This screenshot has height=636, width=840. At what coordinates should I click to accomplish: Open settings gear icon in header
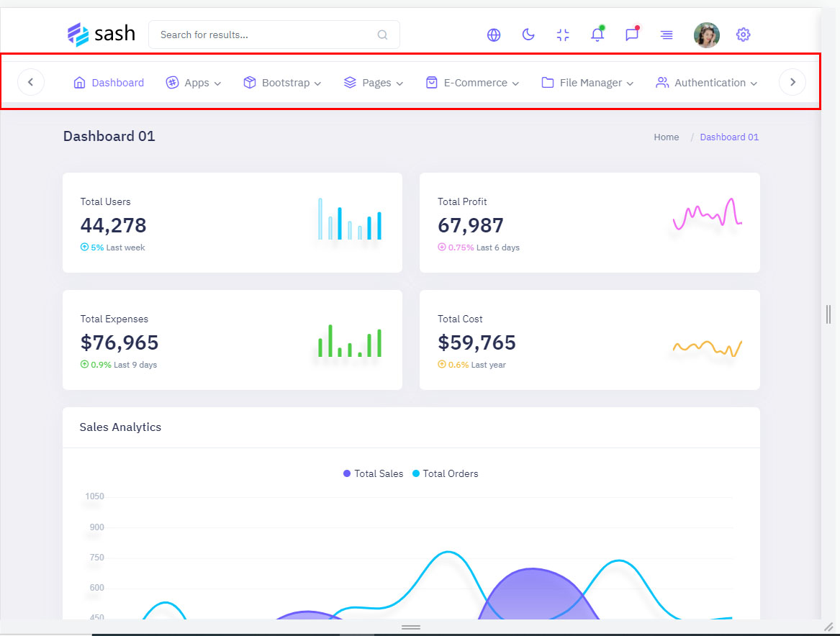point(743,35)
